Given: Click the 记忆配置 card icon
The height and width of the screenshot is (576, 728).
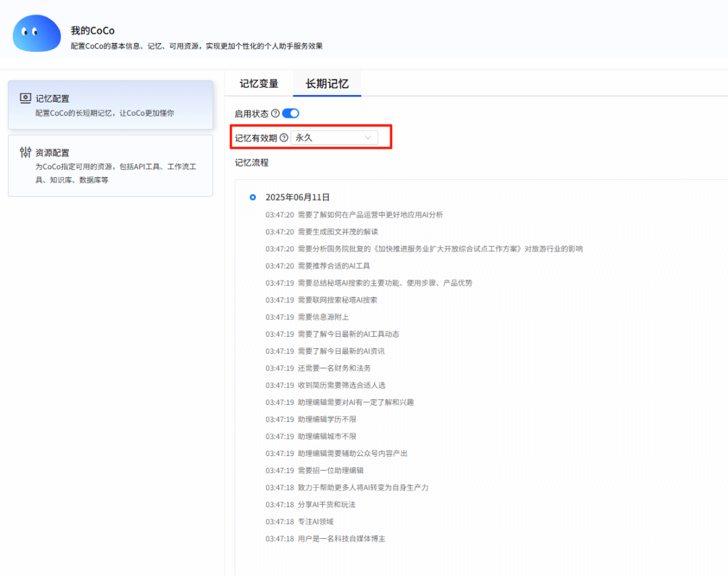Looking at the screenshot, I should point(26,98).
